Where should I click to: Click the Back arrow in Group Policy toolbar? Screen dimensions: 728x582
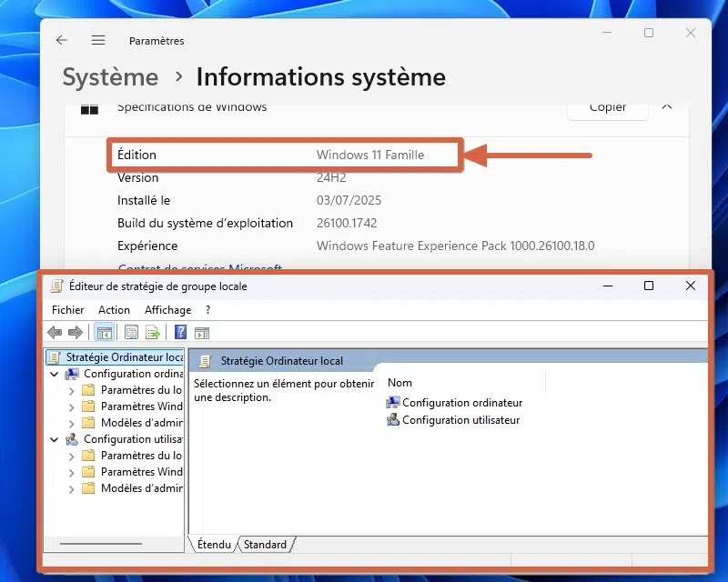pyautogui.click(x=55, y=333)
